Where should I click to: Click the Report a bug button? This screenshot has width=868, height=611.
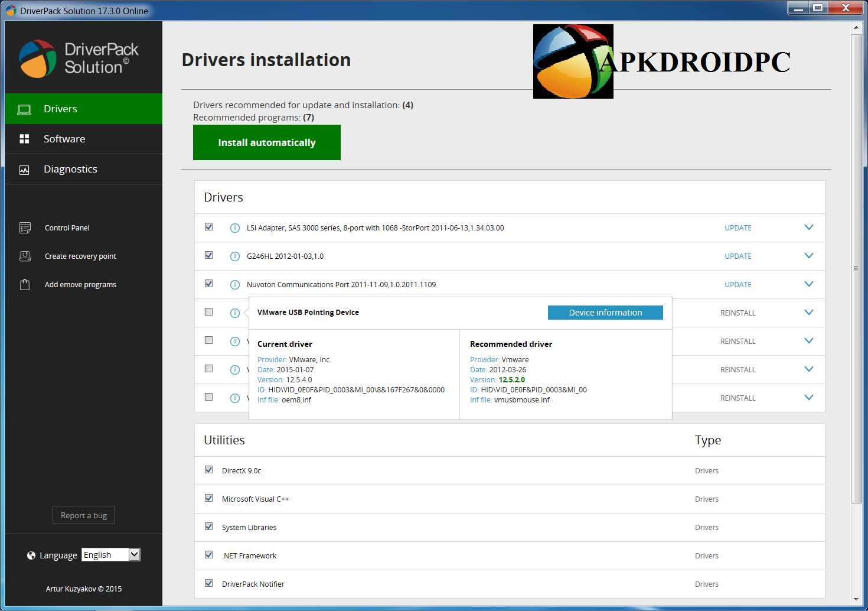click(x=84, y=515)
